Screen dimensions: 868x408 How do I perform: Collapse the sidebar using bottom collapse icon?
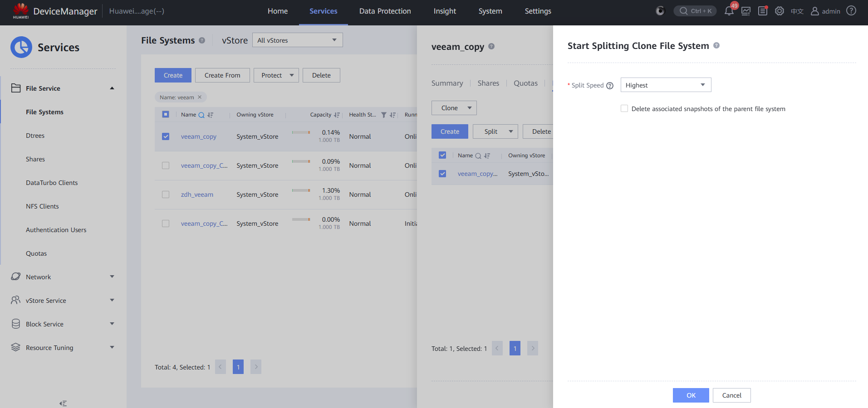coord(63,403)
